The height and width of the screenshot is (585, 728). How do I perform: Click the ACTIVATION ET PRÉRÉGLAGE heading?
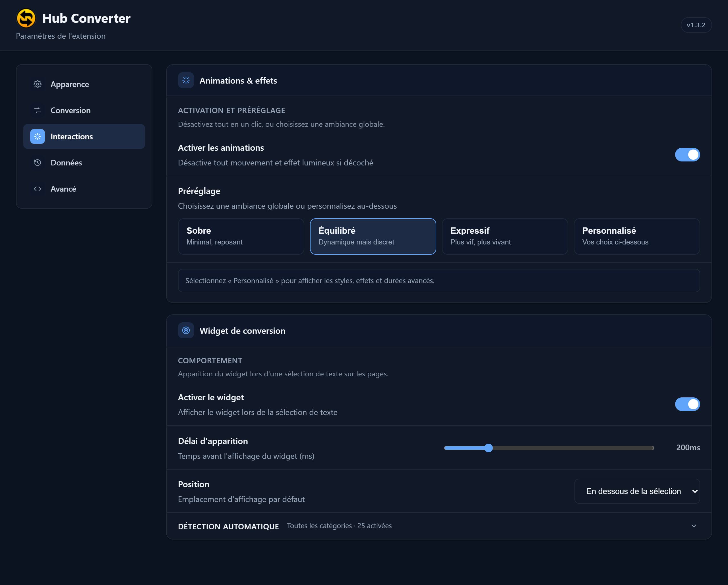pyautogui.click(x=231, y=110)
